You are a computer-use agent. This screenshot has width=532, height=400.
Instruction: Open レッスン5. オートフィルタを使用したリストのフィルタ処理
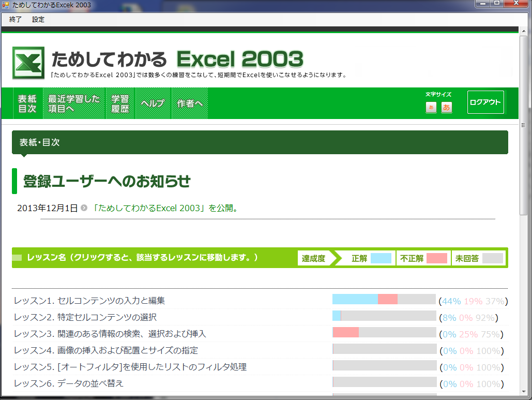(x=130, y=367)
